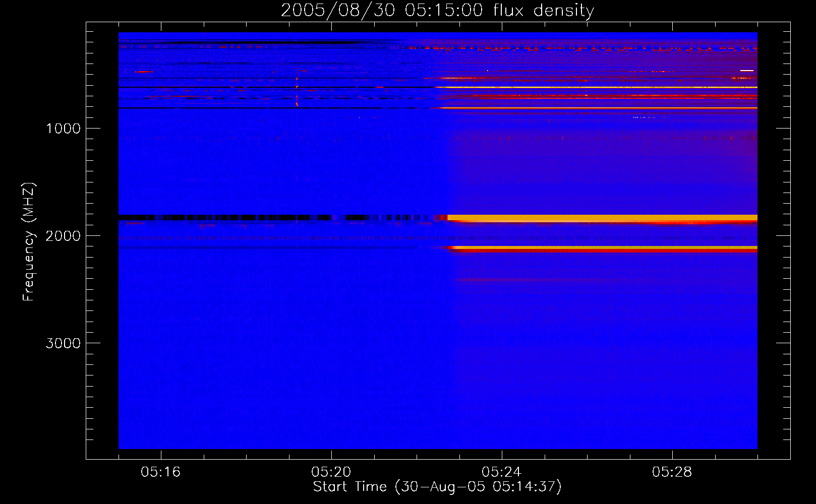Click the 05:24 time tick label

click(x=502, y=472)
